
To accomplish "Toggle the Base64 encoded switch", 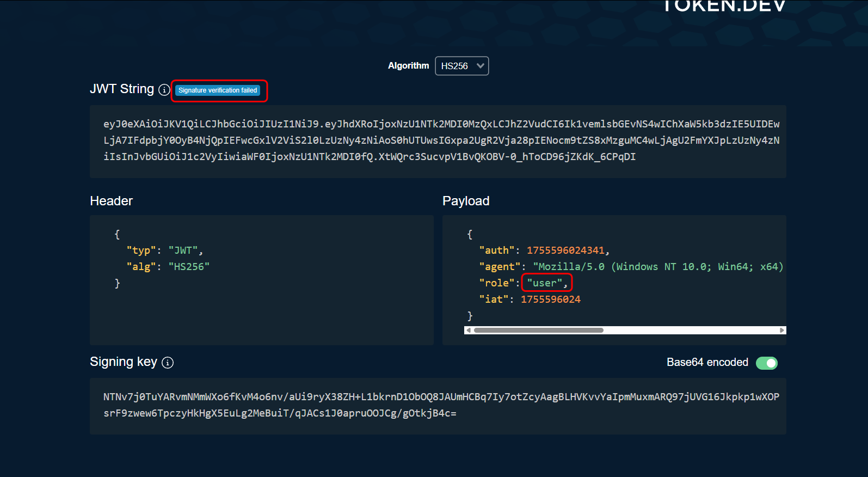I will click(x=766, y=363).
